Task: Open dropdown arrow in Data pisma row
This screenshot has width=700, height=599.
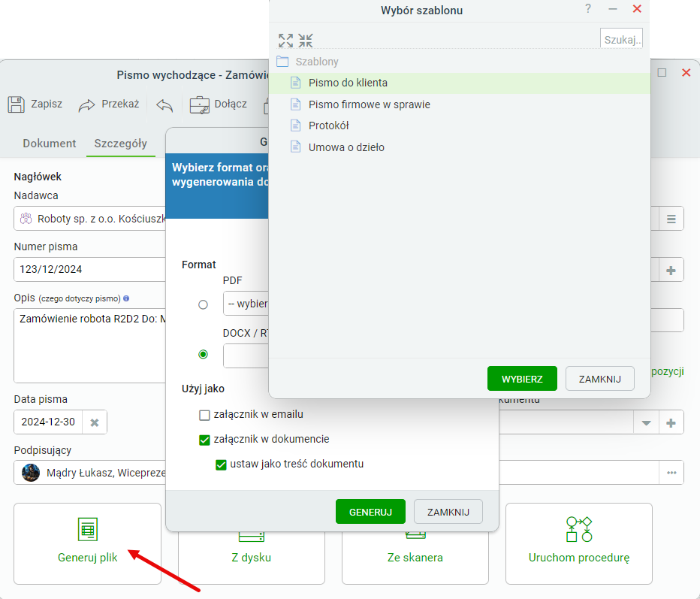Action: tap(646, 422)
